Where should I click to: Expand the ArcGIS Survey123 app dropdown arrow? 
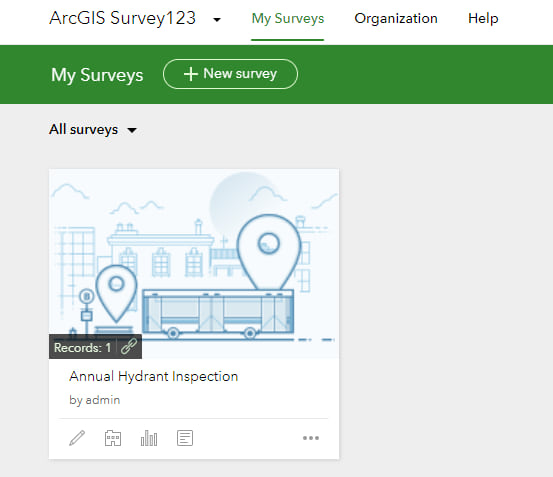point(217,19)
